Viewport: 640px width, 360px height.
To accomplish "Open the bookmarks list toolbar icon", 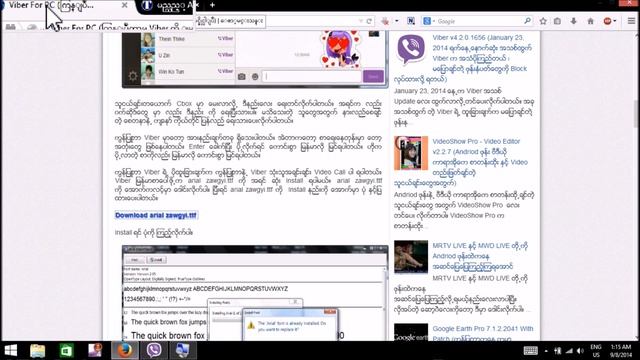I will [x=557, y=21].
